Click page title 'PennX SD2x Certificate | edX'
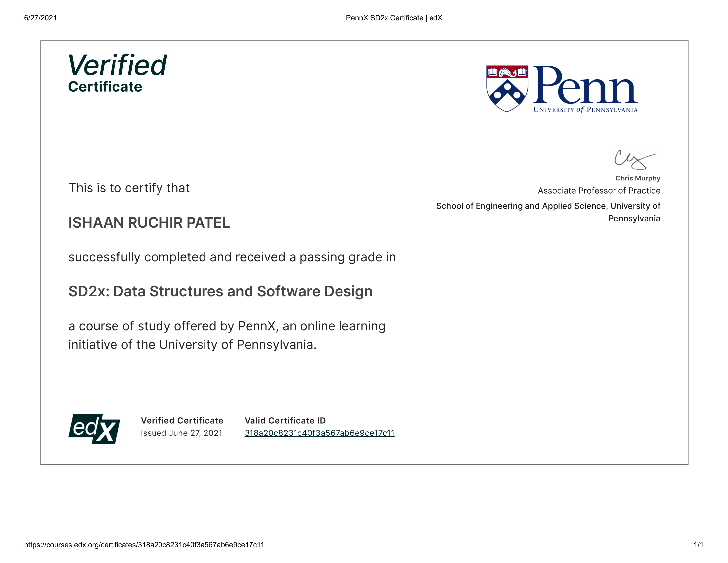 [394, 18]
